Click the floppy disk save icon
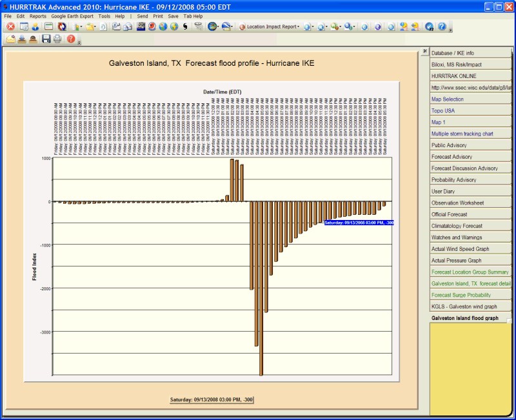 (46, 39)
